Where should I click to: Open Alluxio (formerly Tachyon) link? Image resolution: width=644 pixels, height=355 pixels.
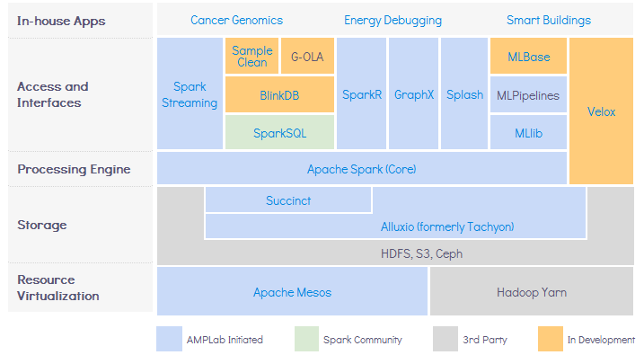coord(447,226)
